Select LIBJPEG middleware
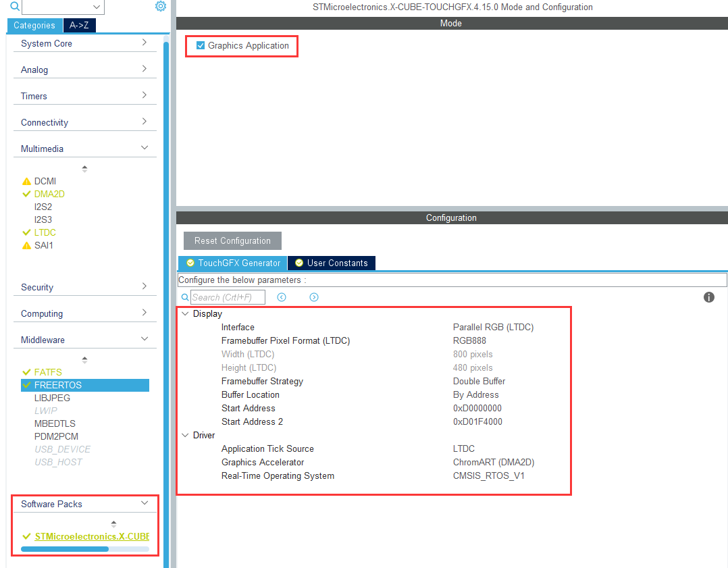728x568 pixels. pyautogui.click(x=52, y=398)
